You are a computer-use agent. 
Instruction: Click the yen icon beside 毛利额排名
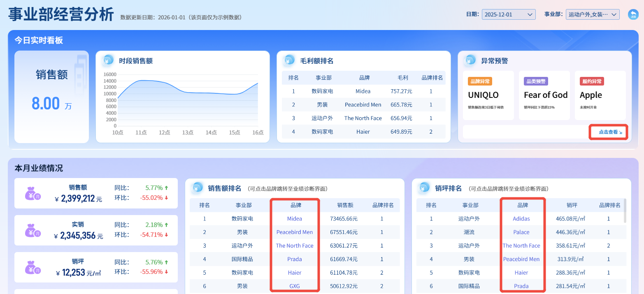coord(289,60)
